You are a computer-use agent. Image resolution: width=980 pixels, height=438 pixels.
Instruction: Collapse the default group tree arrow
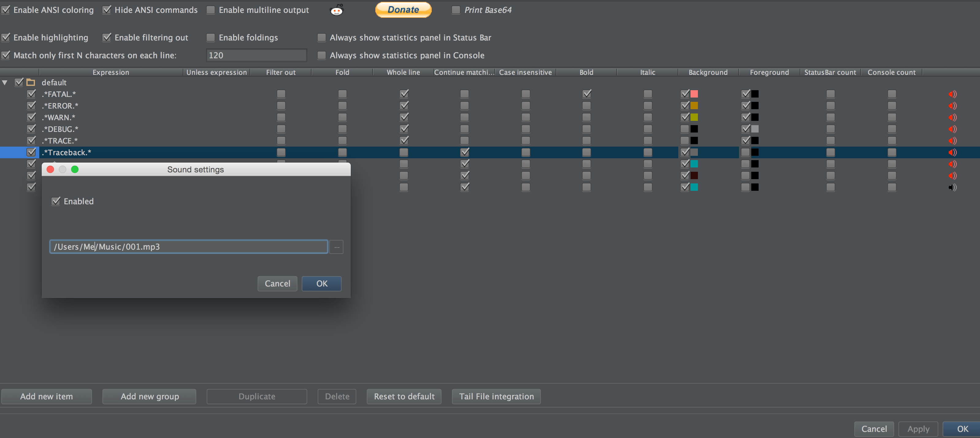point(5,82)
